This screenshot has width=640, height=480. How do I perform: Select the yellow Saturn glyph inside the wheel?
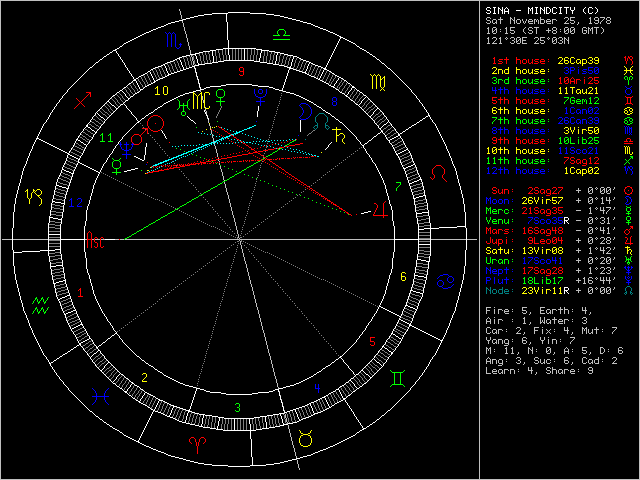pos(341,133)
